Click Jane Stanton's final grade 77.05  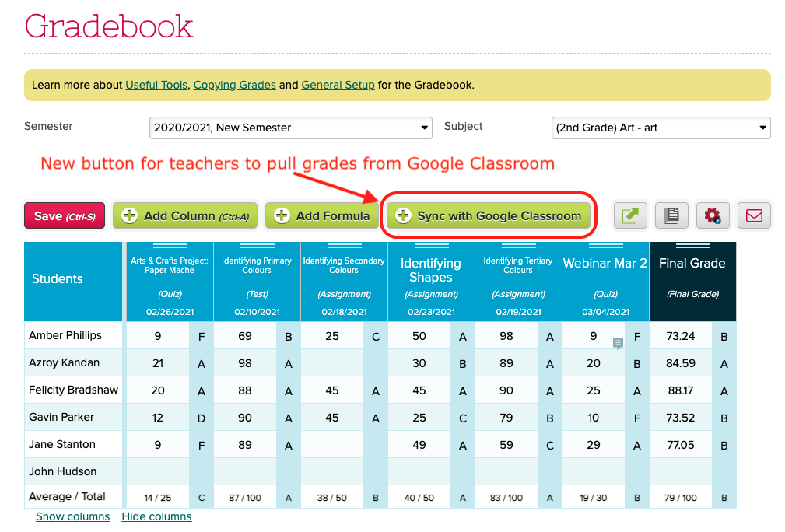pos(681,445)
